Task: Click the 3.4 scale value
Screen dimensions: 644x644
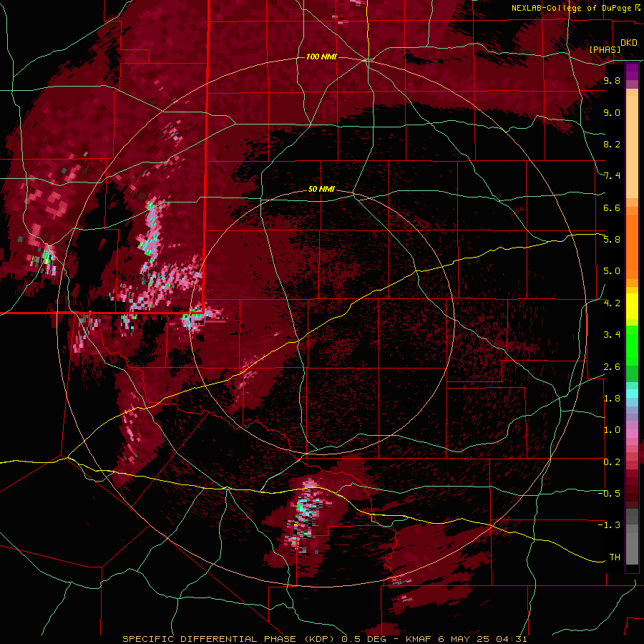Action: [x=612, y=335]
